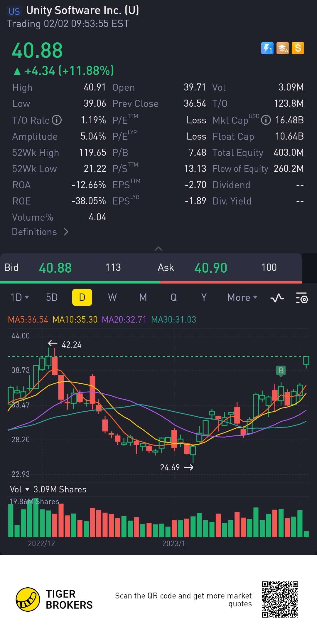Screen dimensions: 317x644
Task: Collapse the quote details chevron
Action: [158, 249]
